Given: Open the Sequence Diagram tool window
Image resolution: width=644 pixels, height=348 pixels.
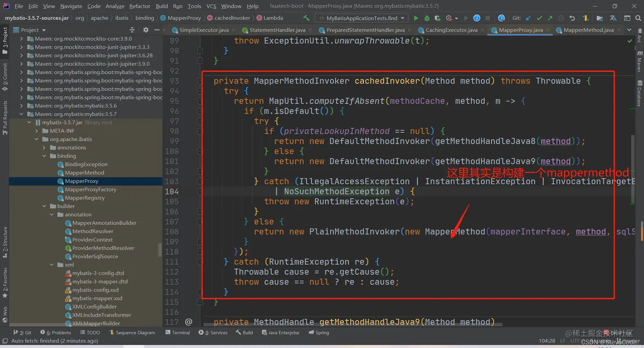Looking at the screenshot, I should (132, 333).
